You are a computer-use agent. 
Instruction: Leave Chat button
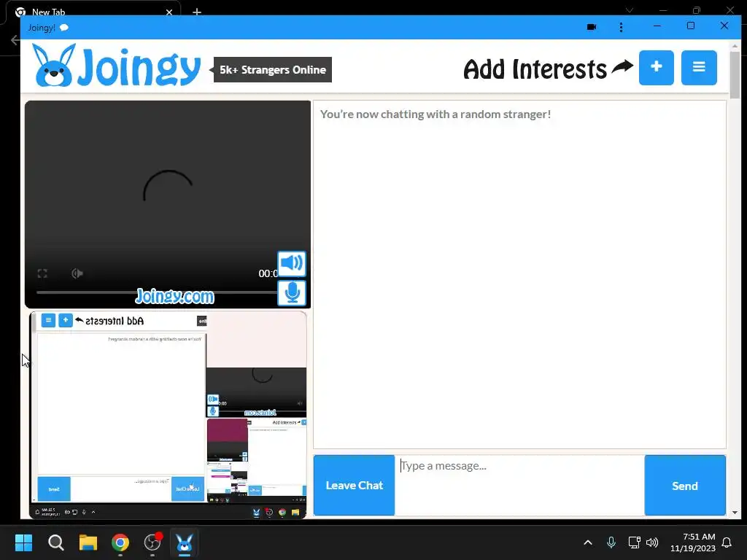[354, 485]
